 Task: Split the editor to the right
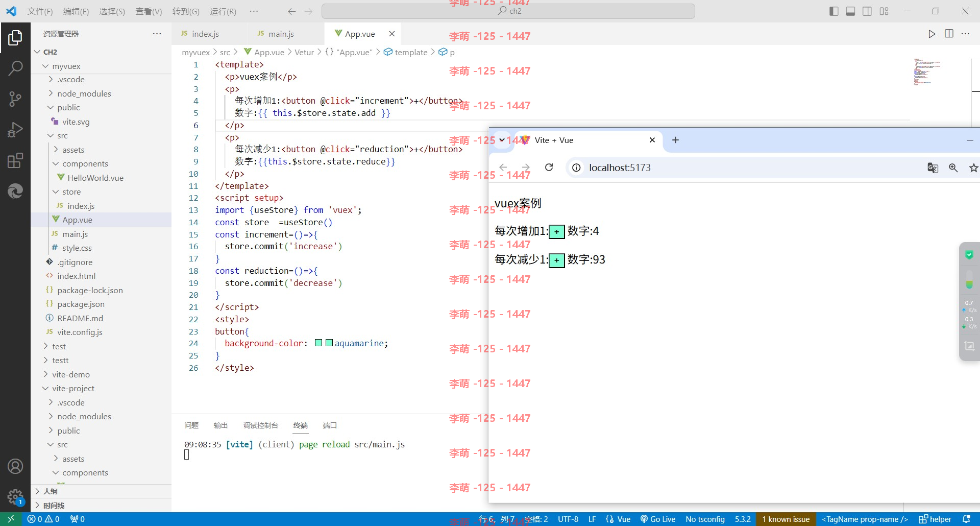coord(949,34)
